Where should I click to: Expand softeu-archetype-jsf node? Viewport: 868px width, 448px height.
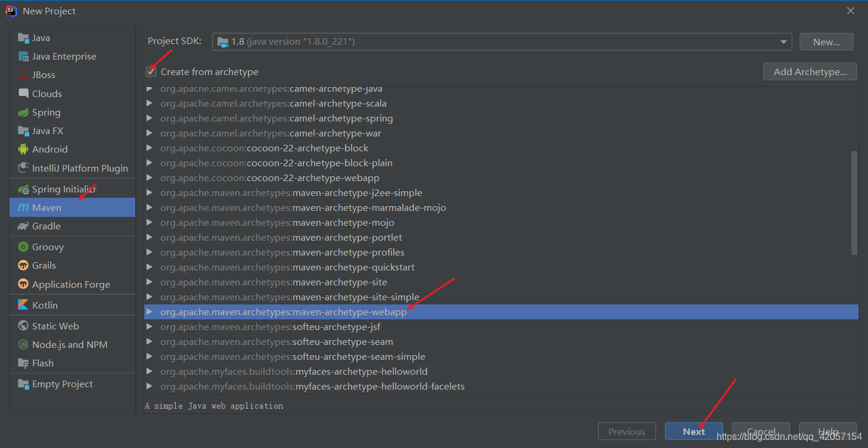pos(150,327)
